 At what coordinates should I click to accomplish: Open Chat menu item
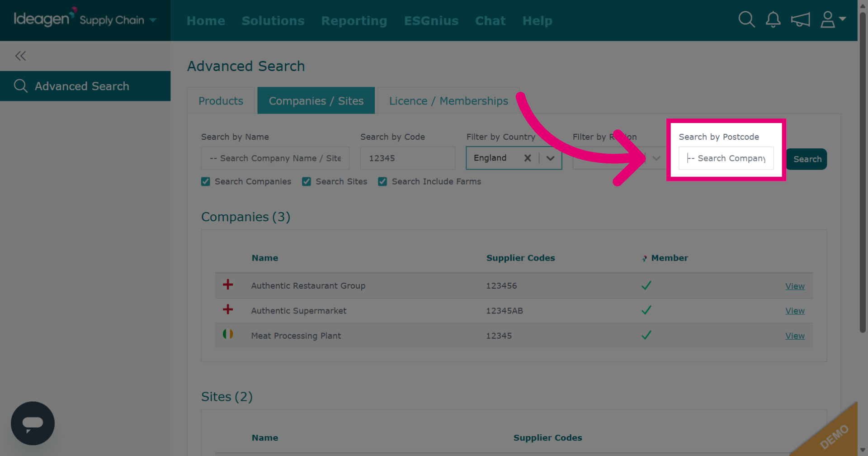pos(491,21)
